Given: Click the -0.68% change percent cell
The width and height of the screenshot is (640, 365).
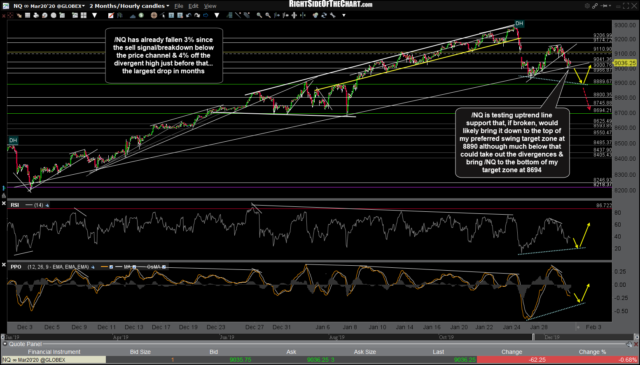Looking at the screenshot, I should coord(592,360).
